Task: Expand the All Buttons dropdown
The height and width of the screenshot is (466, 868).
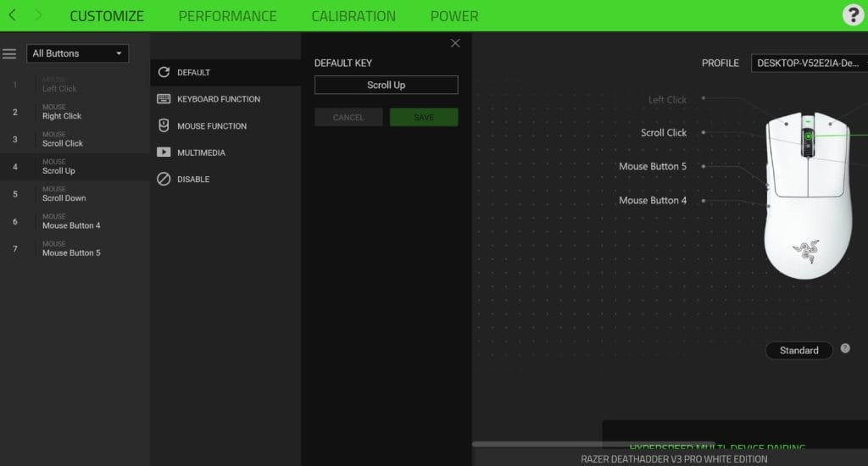Action: (x=77, y=53)
